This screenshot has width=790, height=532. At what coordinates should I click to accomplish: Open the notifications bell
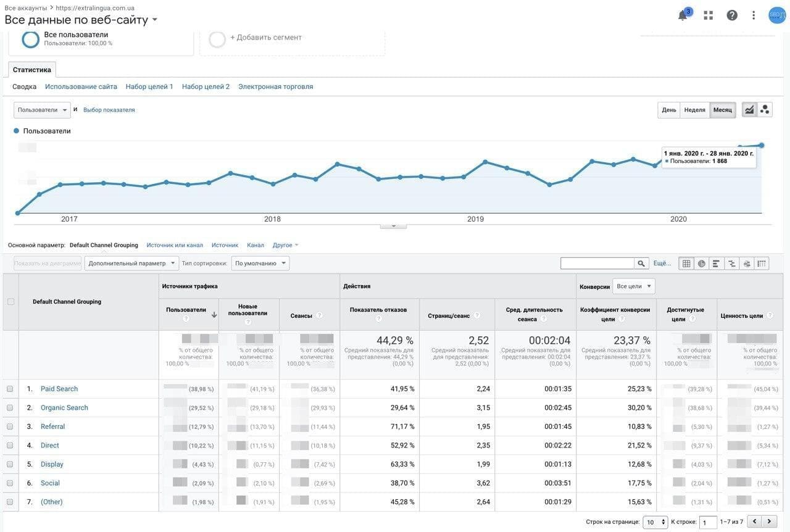pos(683,15)
